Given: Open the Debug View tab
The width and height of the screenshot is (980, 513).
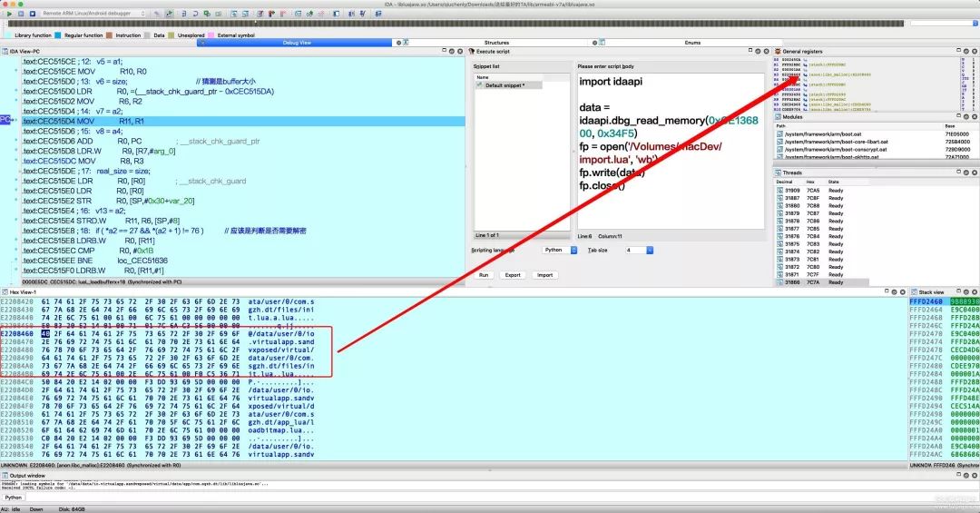Looking at the screenshot, I should [x=298, y=43].
